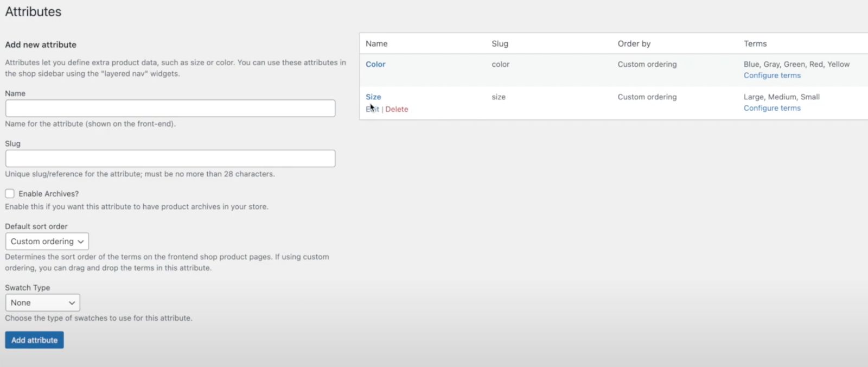Click the Order by column header
The width and height of the screenshot is (868, 367).
click(x=634, y=43)
